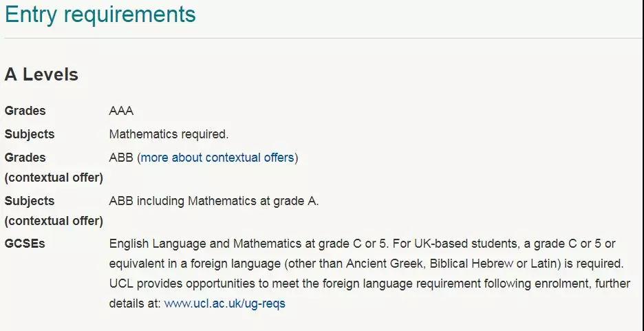
Task: Click the "A Levels" subheading
Action: tap(41, 75)
